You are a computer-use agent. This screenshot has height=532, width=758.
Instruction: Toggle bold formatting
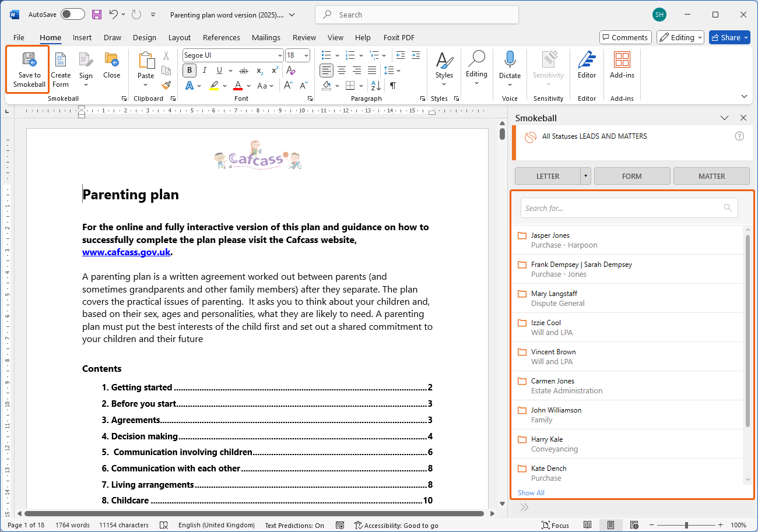[189, 71]
